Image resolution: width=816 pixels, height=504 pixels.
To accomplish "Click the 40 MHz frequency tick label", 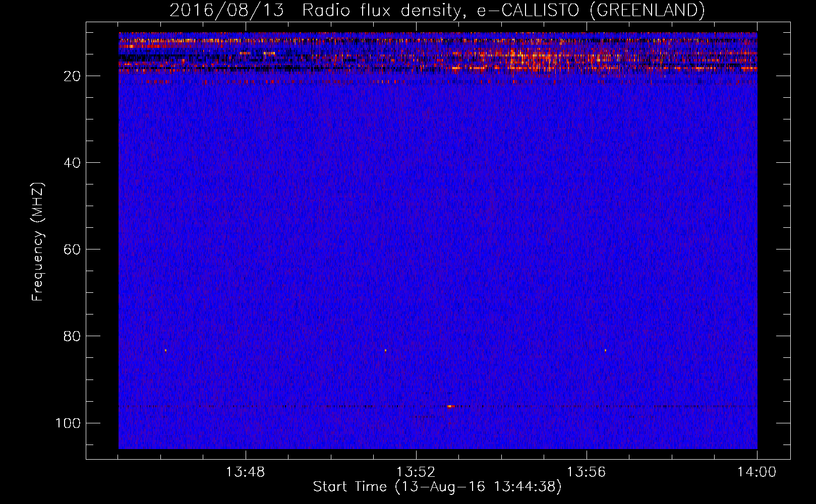I will pyautogui.click(x=72, y=163).
